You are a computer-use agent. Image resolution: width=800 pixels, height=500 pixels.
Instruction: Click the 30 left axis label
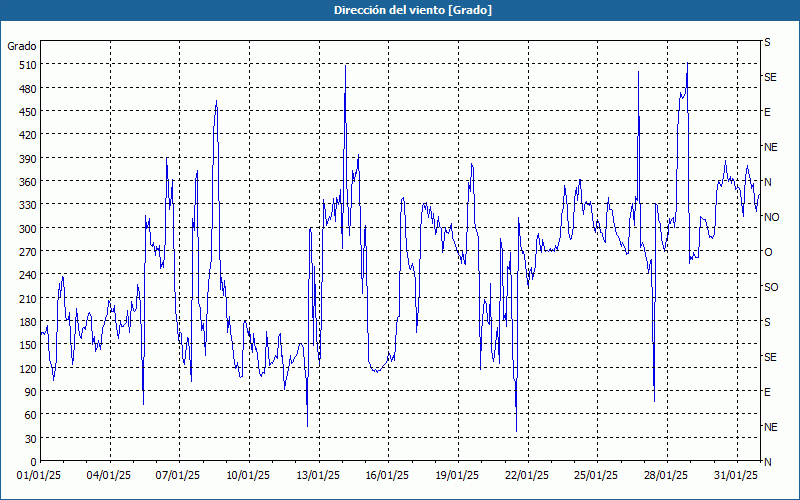tap(31, 439)
